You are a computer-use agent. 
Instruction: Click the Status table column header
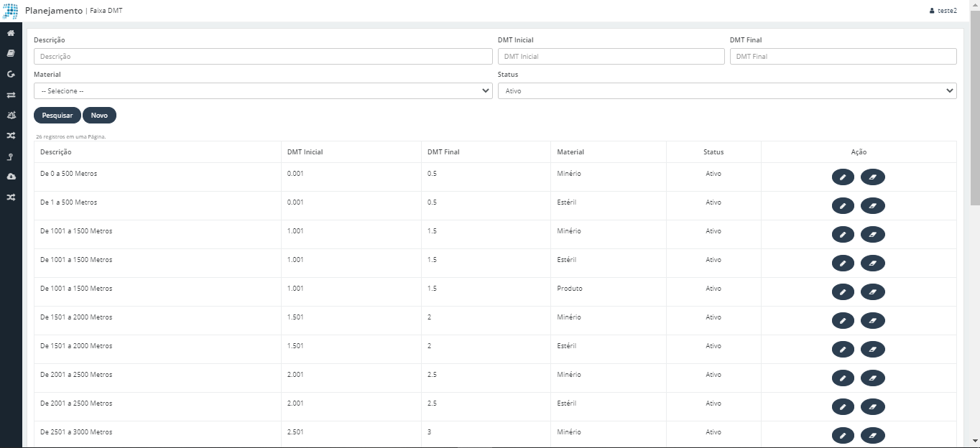[x=713, y=152]
